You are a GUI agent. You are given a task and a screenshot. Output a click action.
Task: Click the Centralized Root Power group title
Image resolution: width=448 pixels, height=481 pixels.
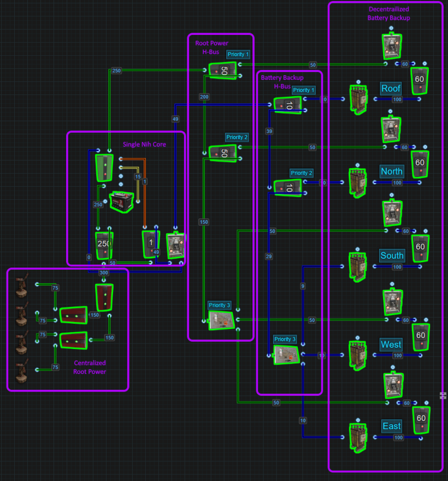pyautogui.click(x=90, y=367)
